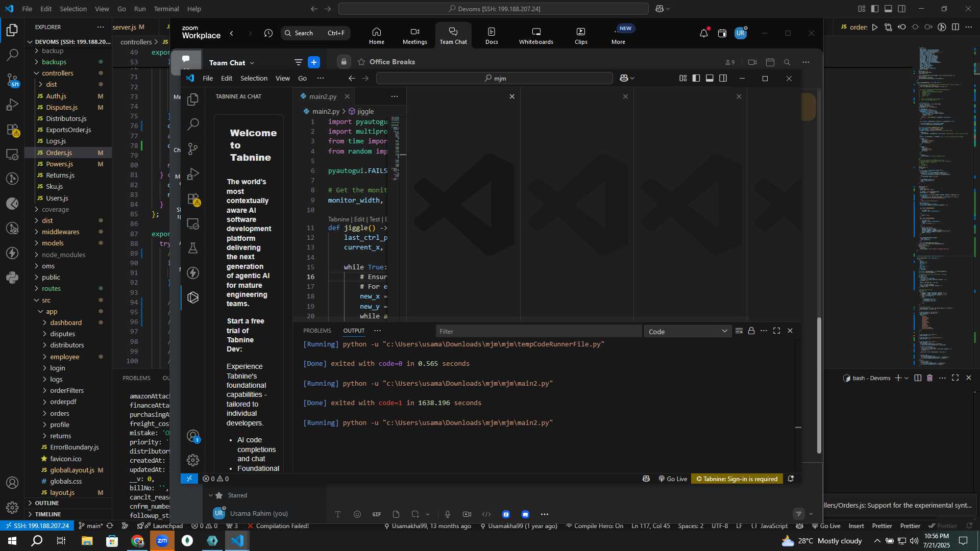The image size is (980, 551).
Task: Open Python icon in outer activity bar
Action: point(12,278)
